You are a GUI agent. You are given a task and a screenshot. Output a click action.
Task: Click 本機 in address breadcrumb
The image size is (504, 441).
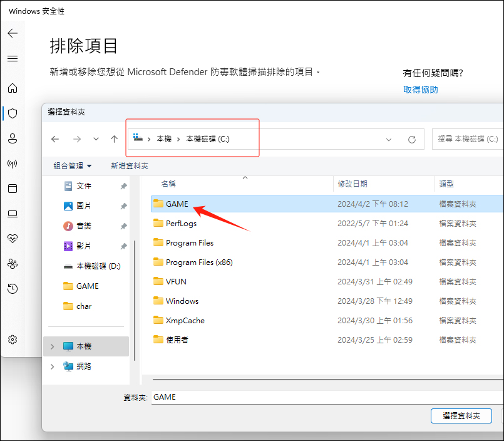[164, 139]
